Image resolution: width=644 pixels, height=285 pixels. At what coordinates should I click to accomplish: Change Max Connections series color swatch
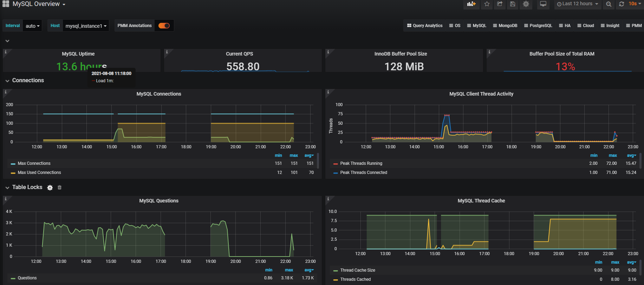click(13, 164)
